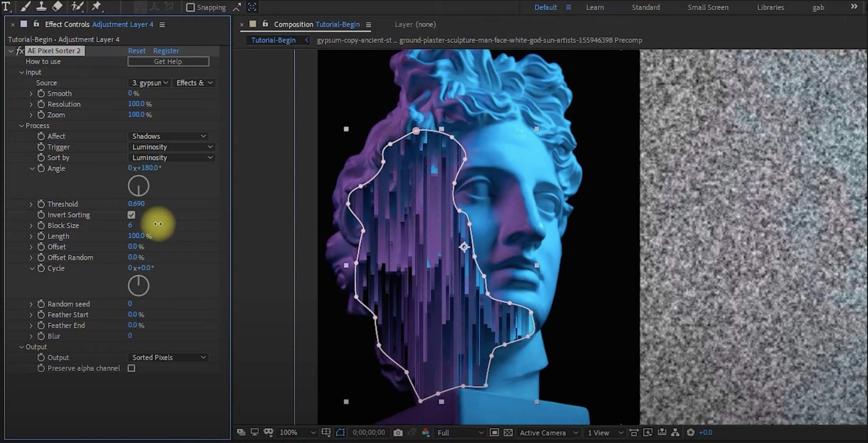Take a snapshot with camera icon
Screen dimensions: 868x443
[x=398, y=433]
